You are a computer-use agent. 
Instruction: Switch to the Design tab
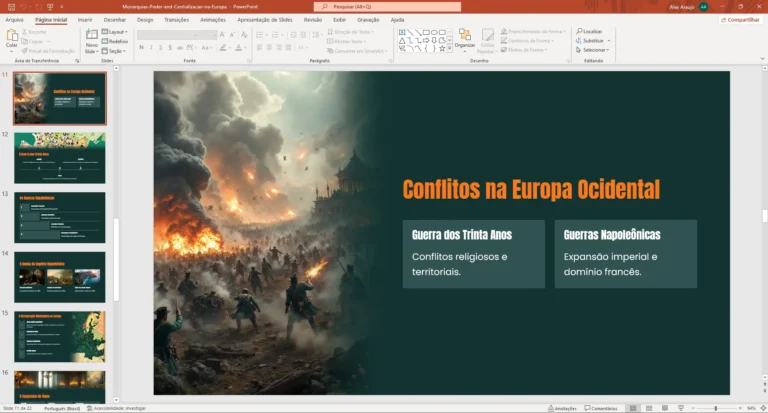pyautogui.click(x=145, y=20)
